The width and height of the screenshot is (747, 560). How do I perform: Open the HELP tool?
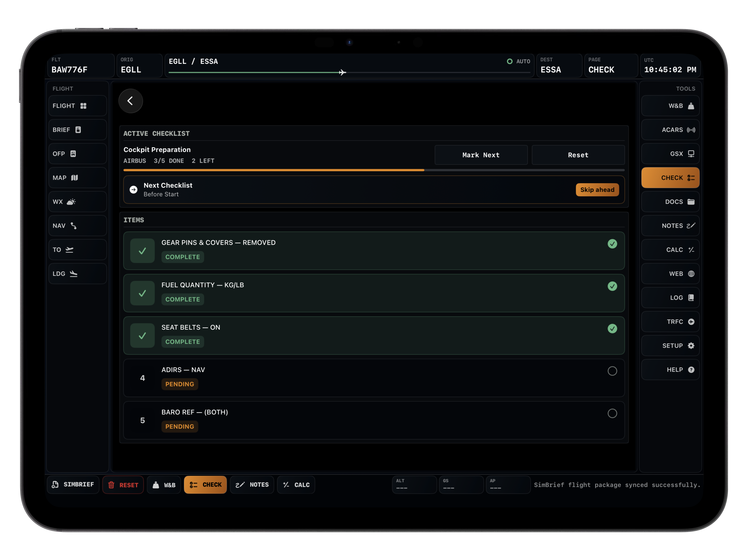670,370
